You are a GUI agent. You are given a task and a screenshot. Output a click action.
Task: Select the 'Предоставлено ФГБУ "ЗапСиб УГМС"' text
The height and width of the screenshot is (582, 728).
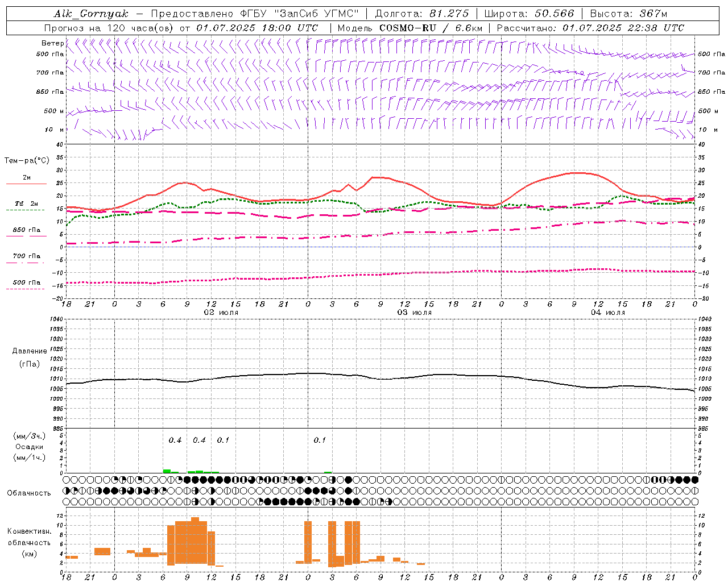(255, 14)
